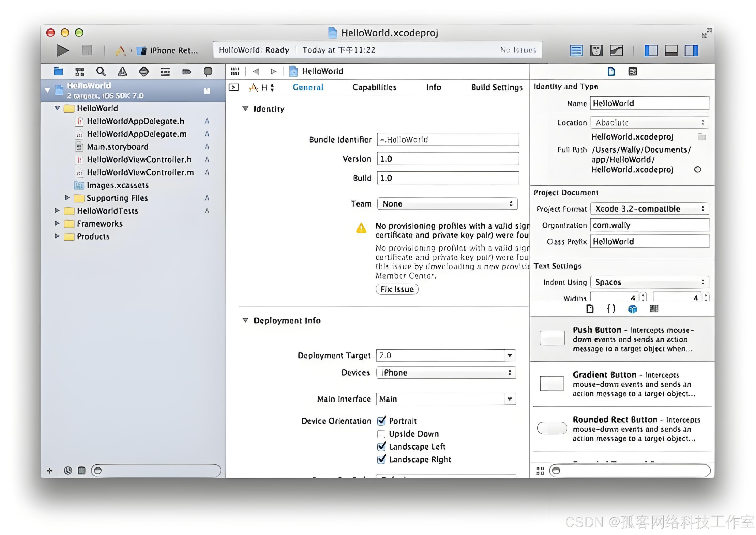Go forward with the jump bar arrow
The width and height of the screenshot is (756, 535).
(273, 71)
